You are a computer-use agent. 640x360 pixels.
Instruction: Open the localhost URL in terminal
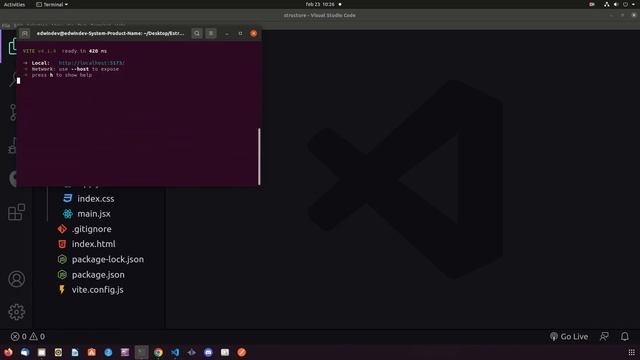pos(92,63)
